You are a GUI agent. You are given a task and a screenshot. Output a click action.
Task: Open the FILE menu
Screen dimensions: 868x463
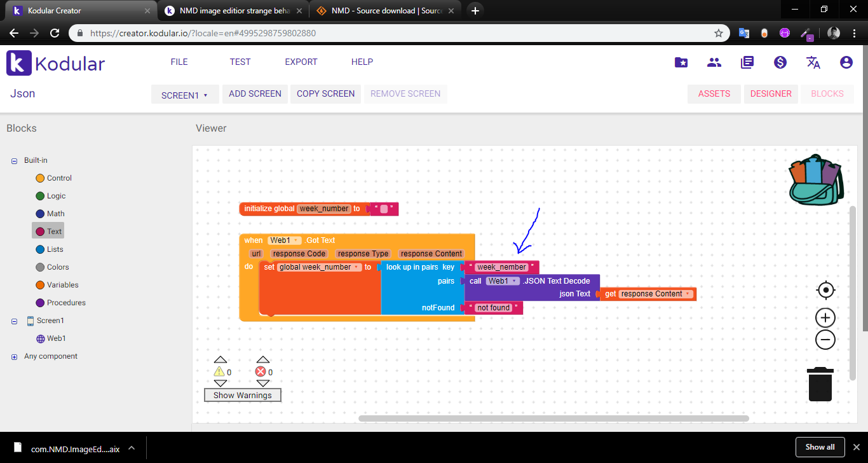pyautogui.click(x=179, y=62)
